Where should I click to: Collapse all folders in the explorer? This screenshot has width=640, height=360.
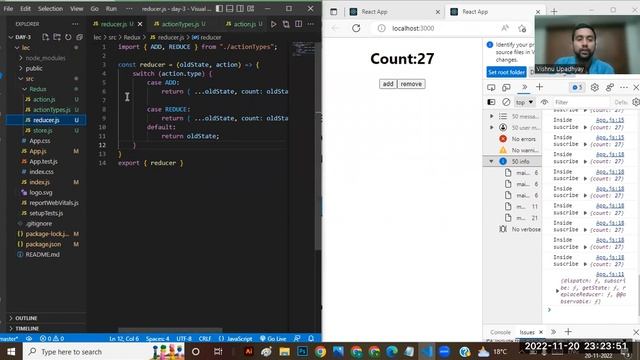(79, 37)
